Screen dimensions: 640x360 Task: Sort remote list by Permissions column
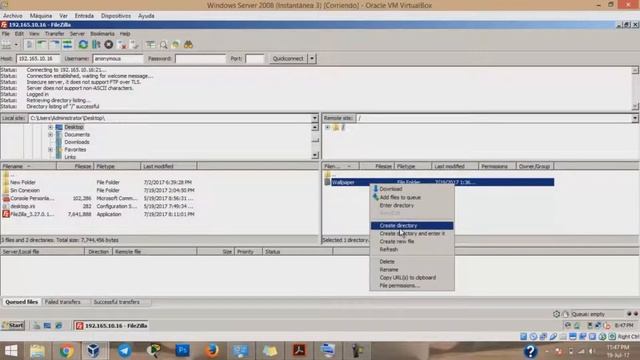[497, 167]
